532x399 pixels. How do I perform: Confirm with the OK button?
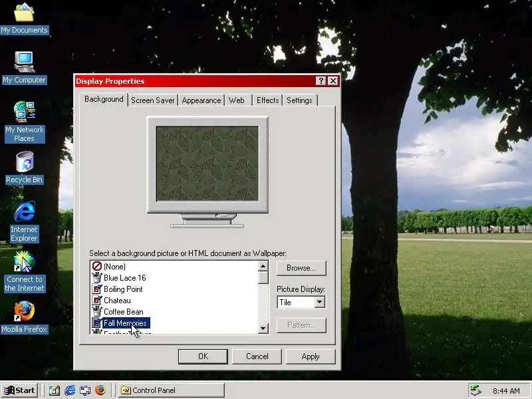point(203,356)
